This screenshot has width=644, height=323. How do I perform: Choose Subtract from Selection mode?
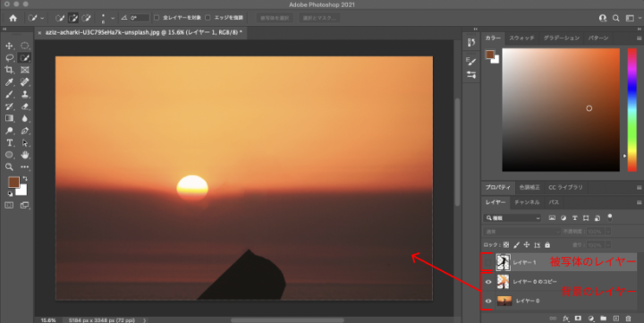(86, 18)
